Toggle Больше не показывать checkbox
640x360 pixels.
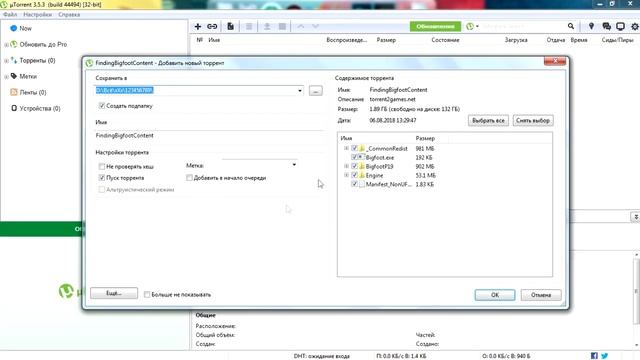147,295
